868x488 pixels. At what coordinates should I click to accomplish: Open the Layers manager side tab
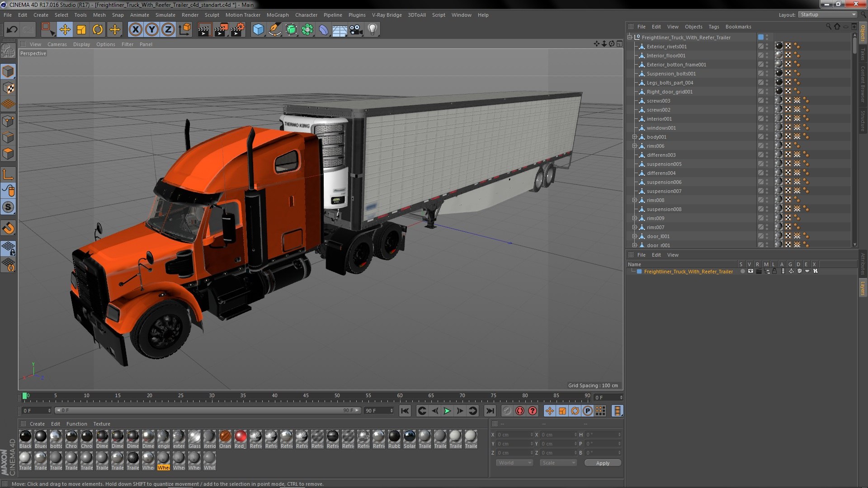pyautogui.click(x=863, y=288)
